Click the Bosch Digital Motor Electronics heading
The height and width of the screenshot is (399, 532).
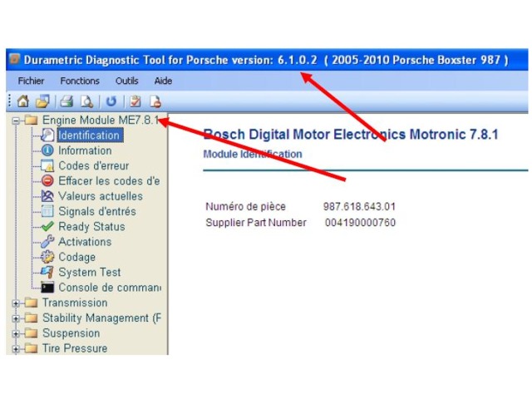[351, 135]
